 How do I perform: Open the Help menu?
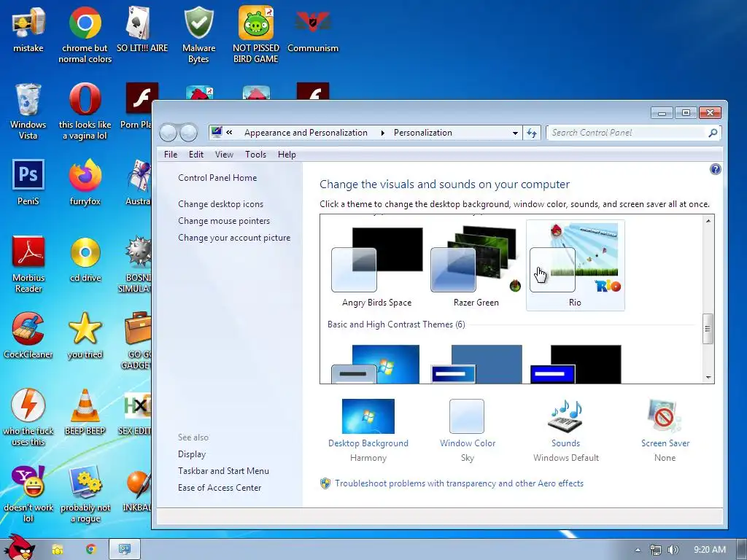tap(287, 155)
